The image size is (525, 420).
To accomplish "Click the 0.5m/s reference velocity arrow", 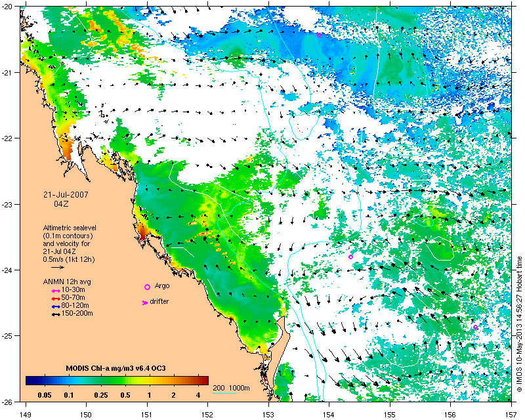I will click(x=58, y=267).
